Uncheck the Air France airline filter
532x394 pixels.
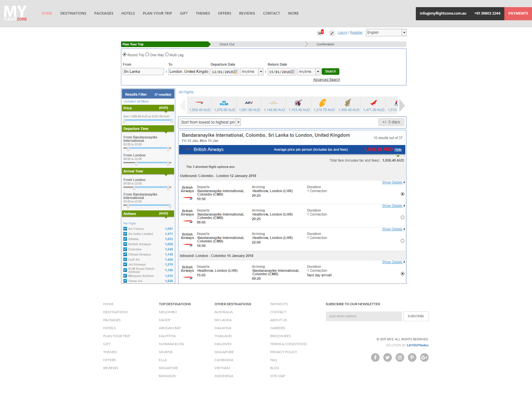pos(125,229)
